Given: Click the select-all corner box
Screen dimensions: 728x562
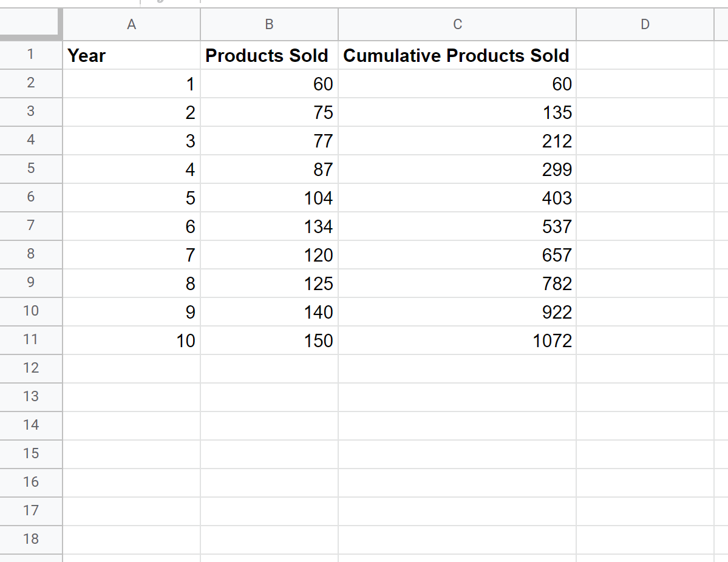Looking at the screenshot, I should (31, 24).
